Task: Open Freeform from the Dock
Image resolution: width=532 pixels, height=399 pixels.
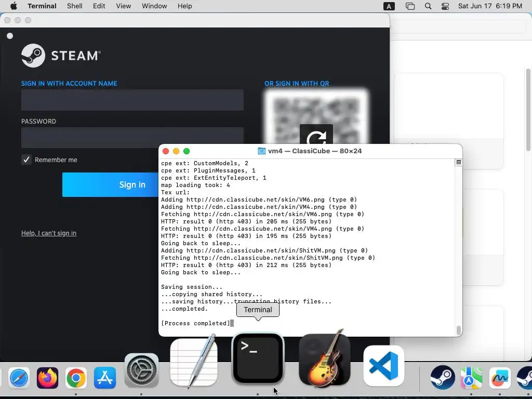Action: pyautogui.click(x=500, y=378)
